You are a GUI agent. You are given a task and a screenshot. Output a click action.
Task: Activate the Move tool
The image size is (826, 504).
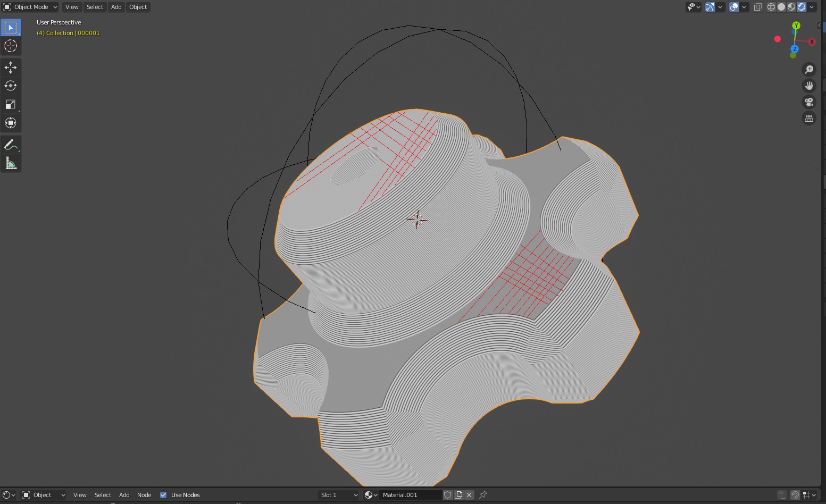tap(11, 67)
